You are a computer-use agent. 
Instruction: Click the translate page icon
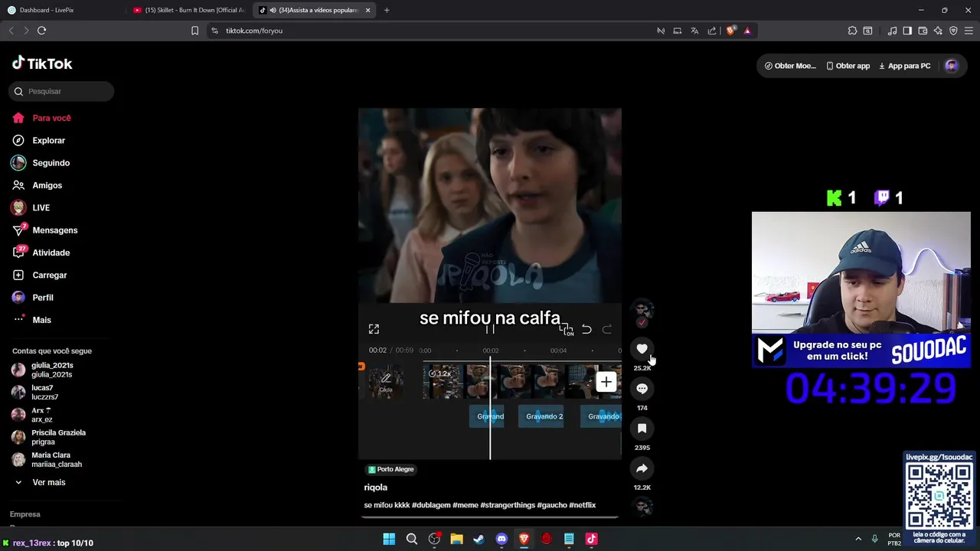[694, 31]
